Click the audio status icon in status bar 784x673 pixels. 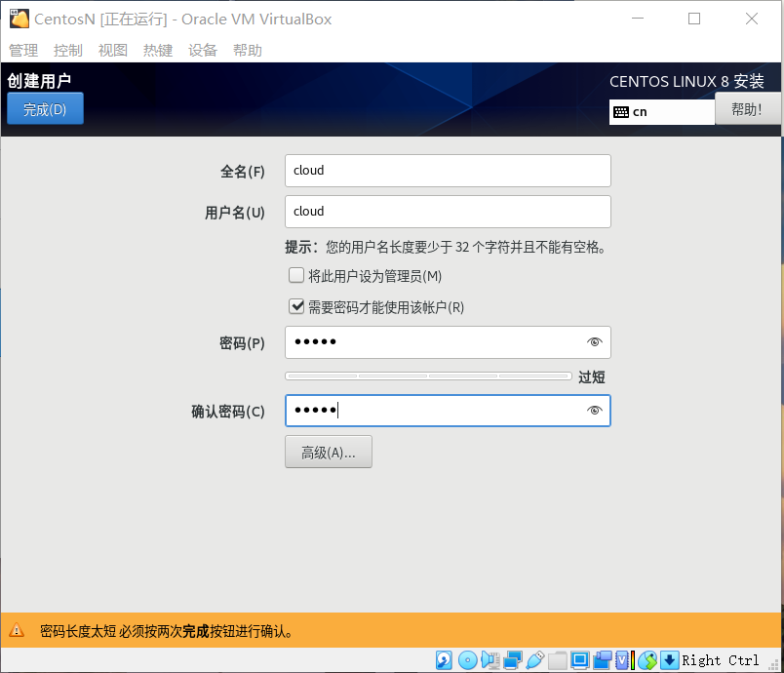[490, 660]
